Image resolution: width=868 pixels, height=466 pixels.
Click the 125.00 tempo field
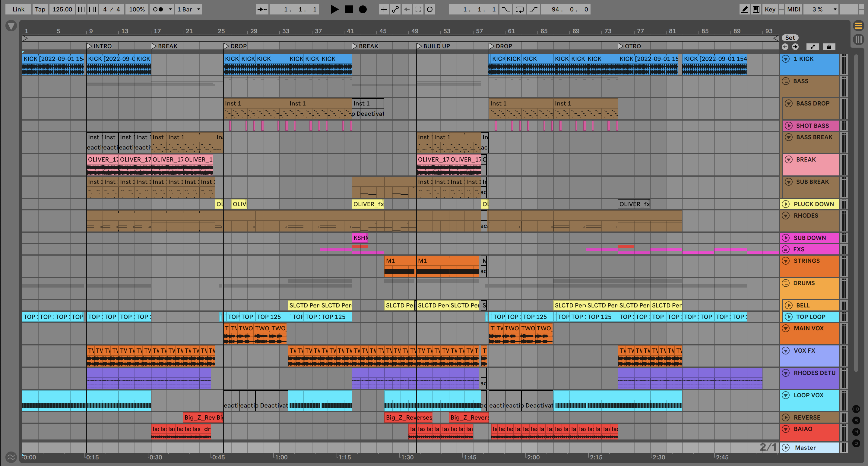(x=62, y=9)
